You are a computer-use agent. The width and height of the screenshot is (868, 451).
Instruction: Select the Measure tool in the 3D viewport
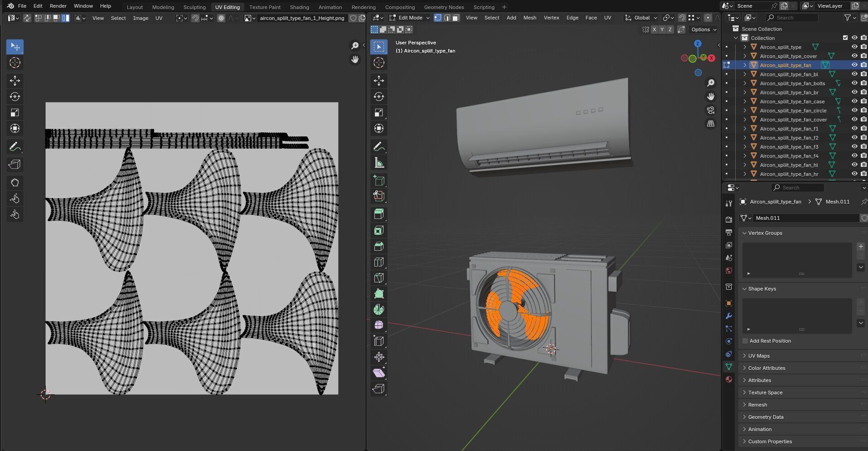(x=379, y=162)
